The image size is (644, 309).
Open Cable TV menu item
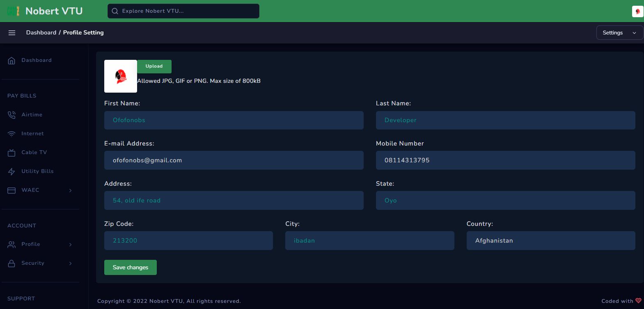coord(40,152)
